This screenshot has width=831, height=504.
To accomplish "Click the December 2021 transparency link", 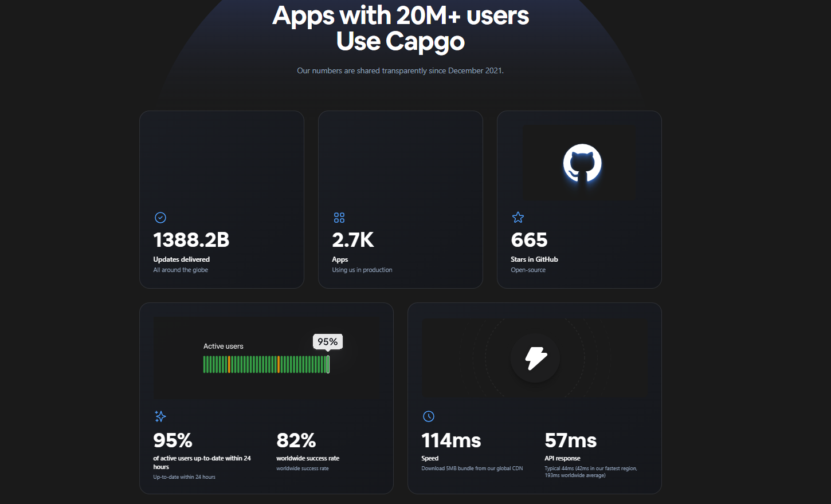I will [x=476, y=70].
